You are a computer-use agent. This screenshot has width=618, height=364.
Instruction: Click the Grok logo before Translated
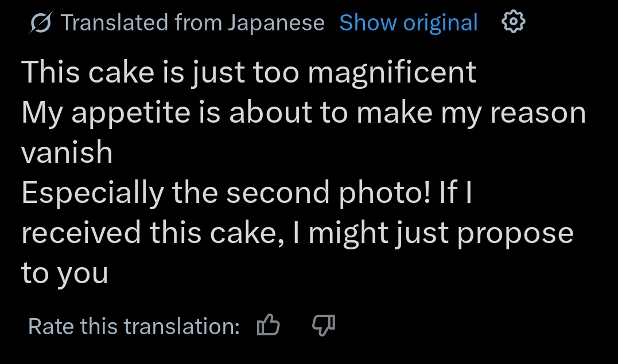(41, 23)
